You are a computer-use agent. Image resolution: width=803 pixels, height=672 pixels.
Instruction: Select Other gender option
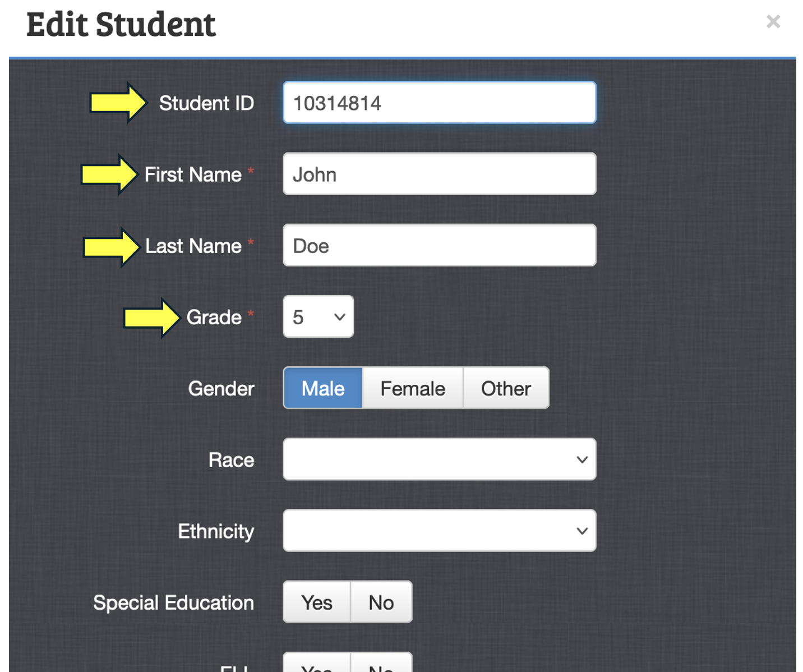coord(506,388)
